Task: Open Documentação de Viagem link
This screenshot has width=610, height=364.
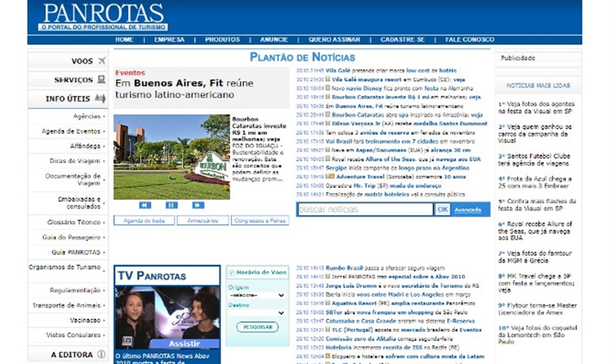Action: tap(73, 179)
